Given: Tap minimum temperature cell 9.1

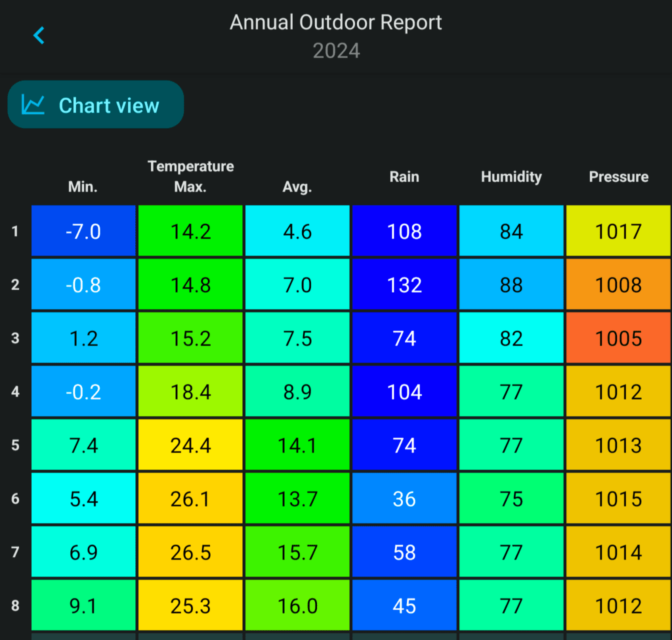Looking at the screenshot, I should pyautogui.click(x=83, y=606).
